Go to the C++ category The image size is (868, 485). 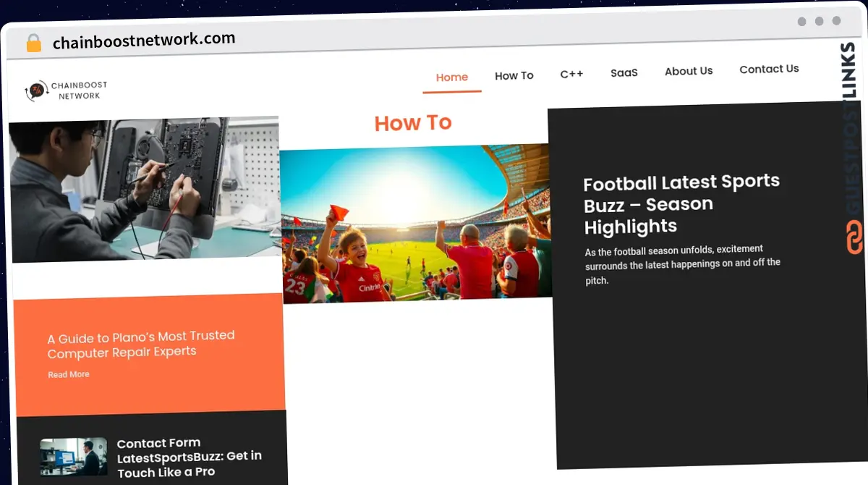pos(571,74)
